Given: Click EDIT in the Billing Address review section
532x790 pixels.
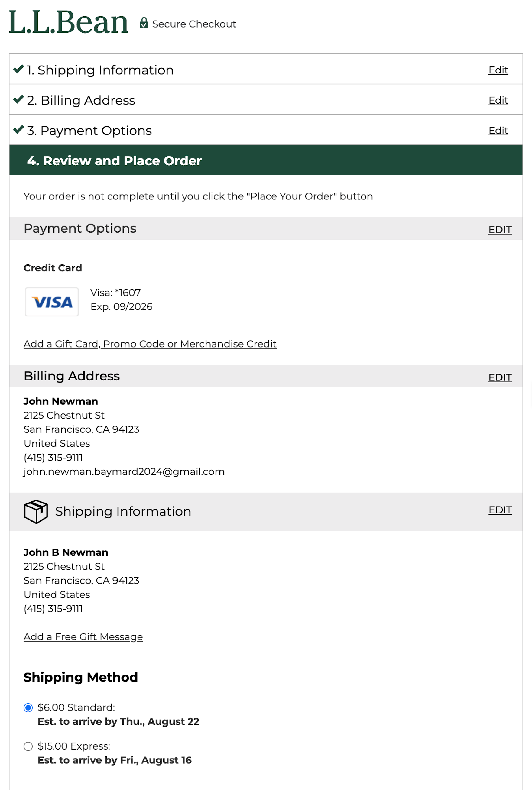Looking at the screenshot, I should tap(499, 377).
